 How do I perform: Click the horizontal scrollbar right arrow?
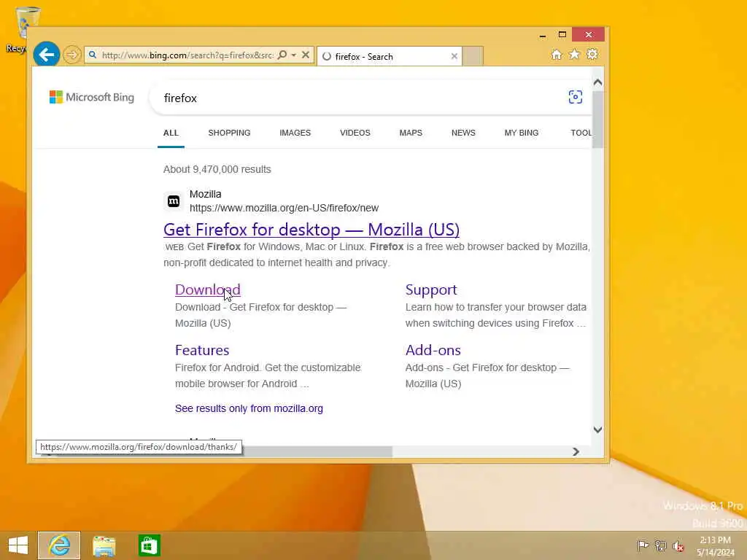pyautogui.click(x=576, y=451)
